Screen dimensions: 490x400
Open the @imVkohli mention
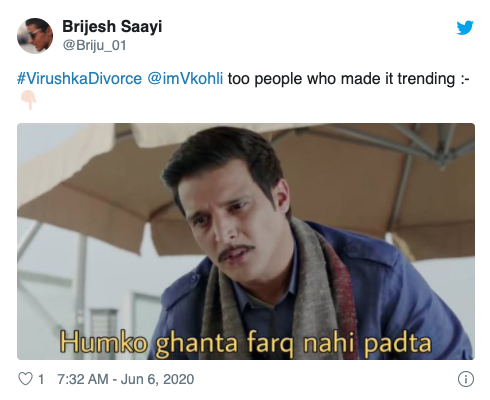pos(185,79)
